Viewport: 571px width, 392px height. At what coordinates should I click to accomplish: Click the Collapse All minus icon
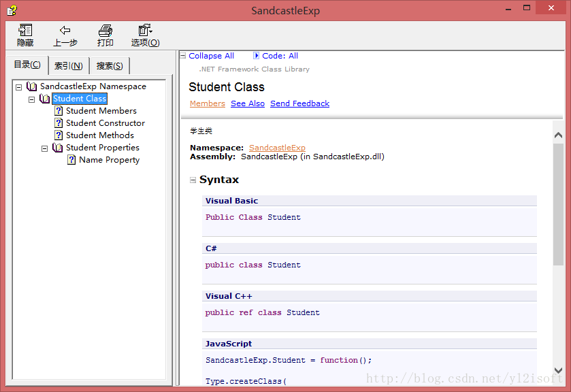pos(183,56)
